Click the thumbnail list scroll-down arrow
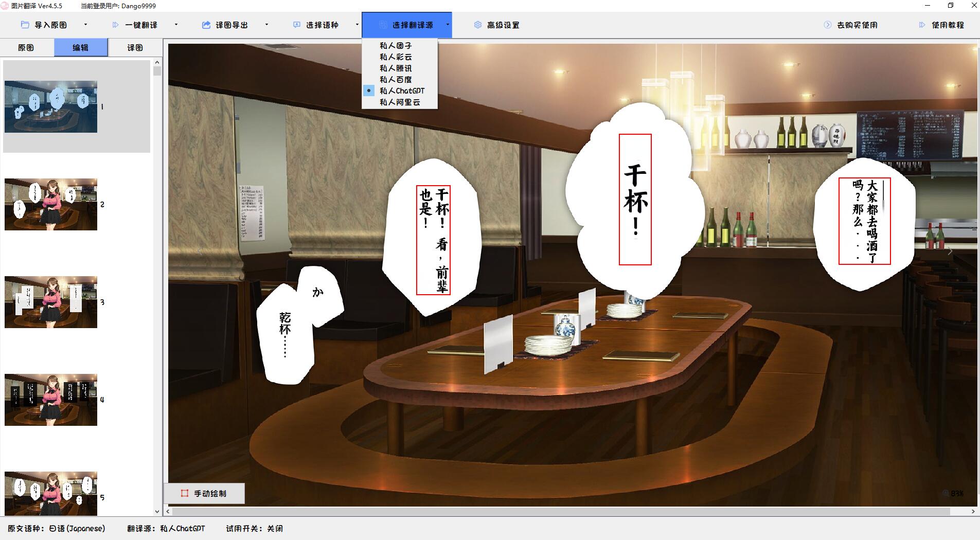This screenshot has width=980, height=540. [x=157, y=512]
